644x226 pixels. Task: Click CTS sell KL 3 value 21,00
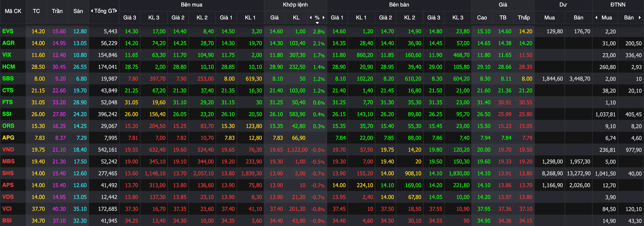(463, 91)
